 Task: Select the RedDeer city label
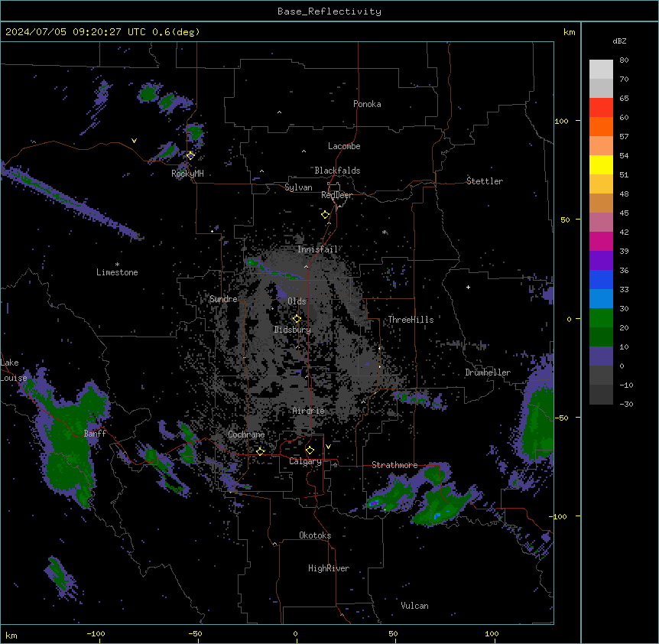click(336, 195)
